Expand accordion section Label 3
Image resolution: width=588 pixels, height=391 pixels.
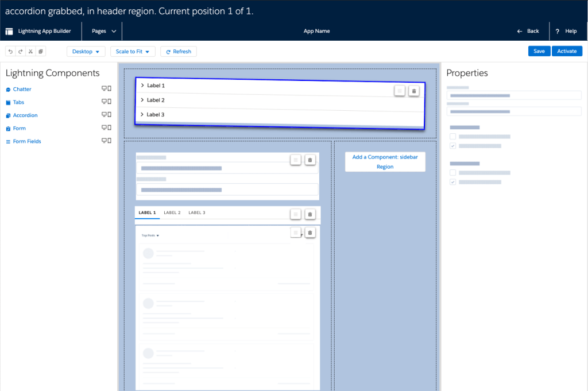(x=142, y=114)
